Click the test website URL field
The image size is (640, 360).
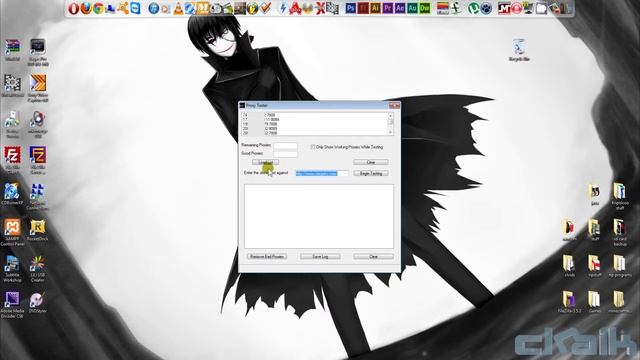(322, 173)
